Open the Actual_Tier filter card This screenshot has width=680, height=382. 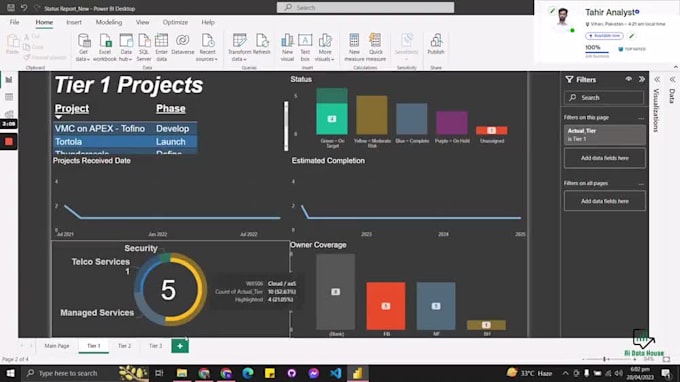coord(605,135)
